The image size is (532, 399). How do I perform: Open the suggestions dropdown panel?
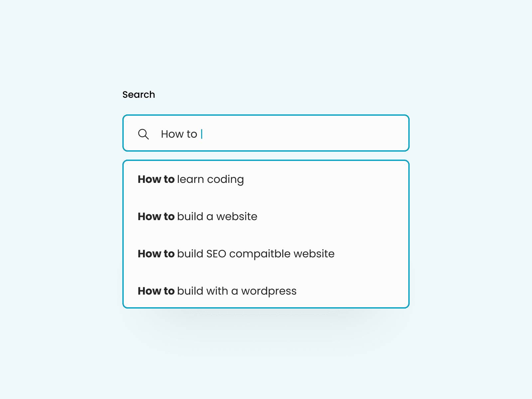pos(266,233)
